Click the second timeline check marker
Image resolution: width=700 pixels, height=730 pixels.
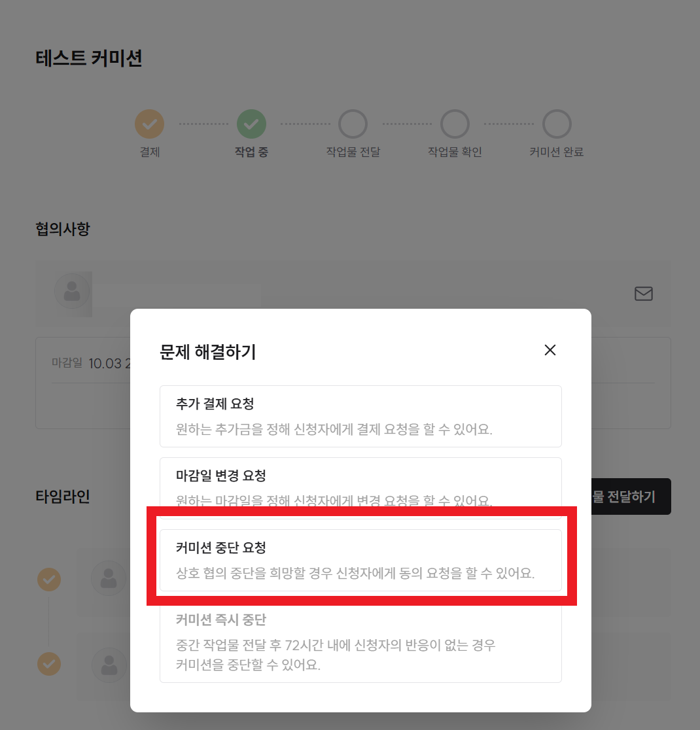click(x=49, y=664)
